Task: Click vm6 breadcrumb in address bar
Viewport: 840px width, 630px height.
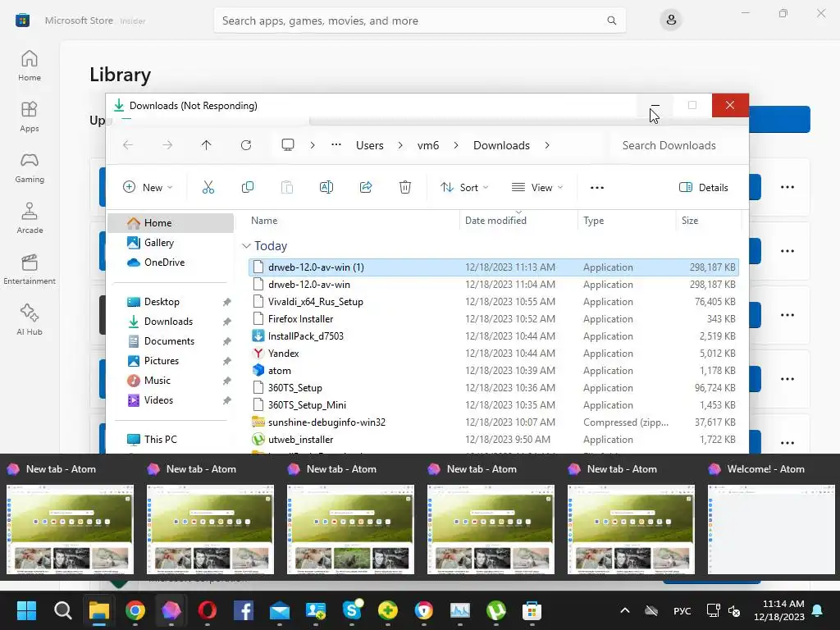Action: point(428,145)
